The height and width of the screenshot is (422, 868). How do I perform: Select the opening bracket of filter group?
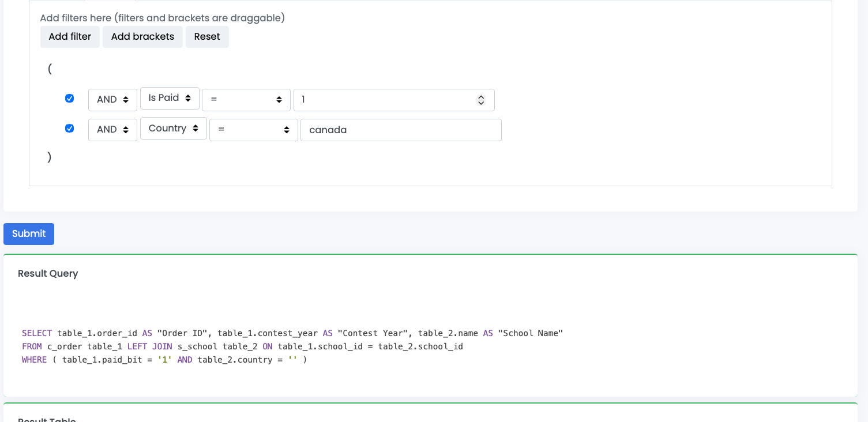click(x=50, y=69)
